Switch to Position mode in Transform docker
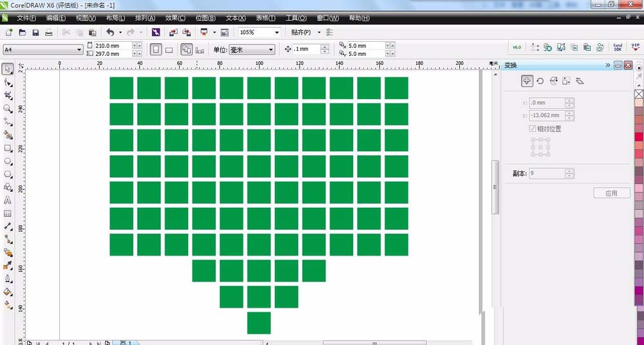Viewport: 644px width, 345px height. click(527, 81)
